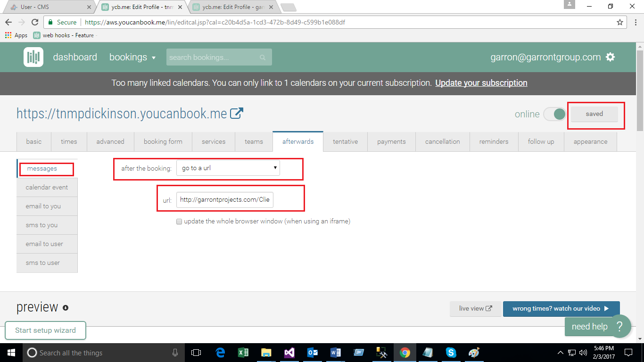Viewport: 644px width, 362px height.
Task: Click the YouCanBook.me logo icon
Action: tap(33, 57)
